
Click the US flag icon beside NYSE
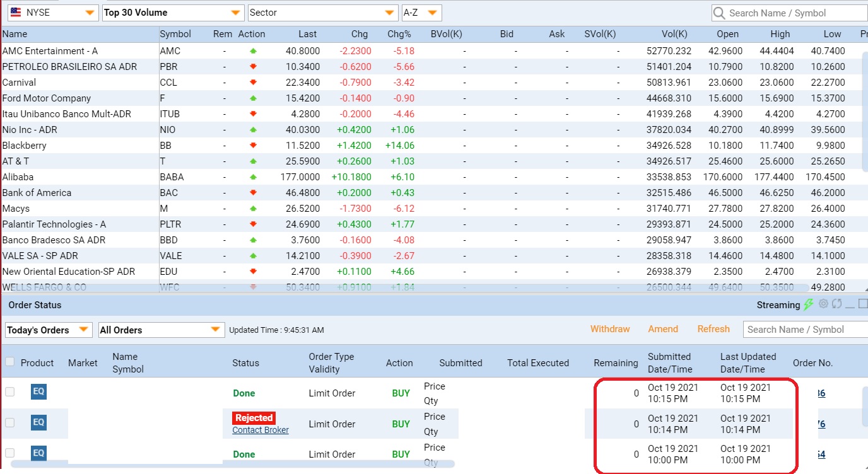point(15,13)
